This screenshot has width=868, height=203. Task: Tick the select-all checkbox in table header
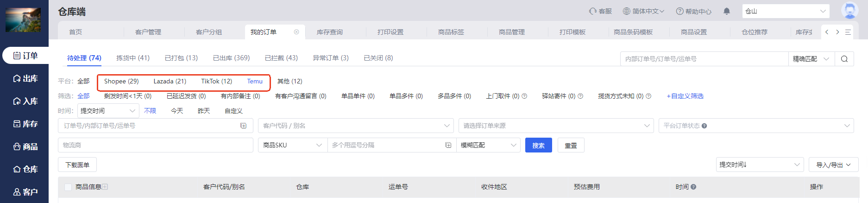point(68,187)
